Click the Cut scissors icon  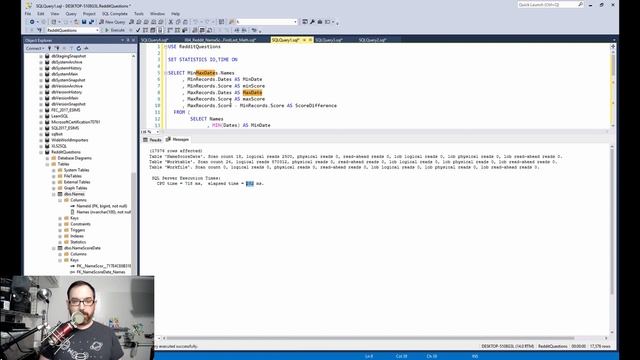[171, 22]
